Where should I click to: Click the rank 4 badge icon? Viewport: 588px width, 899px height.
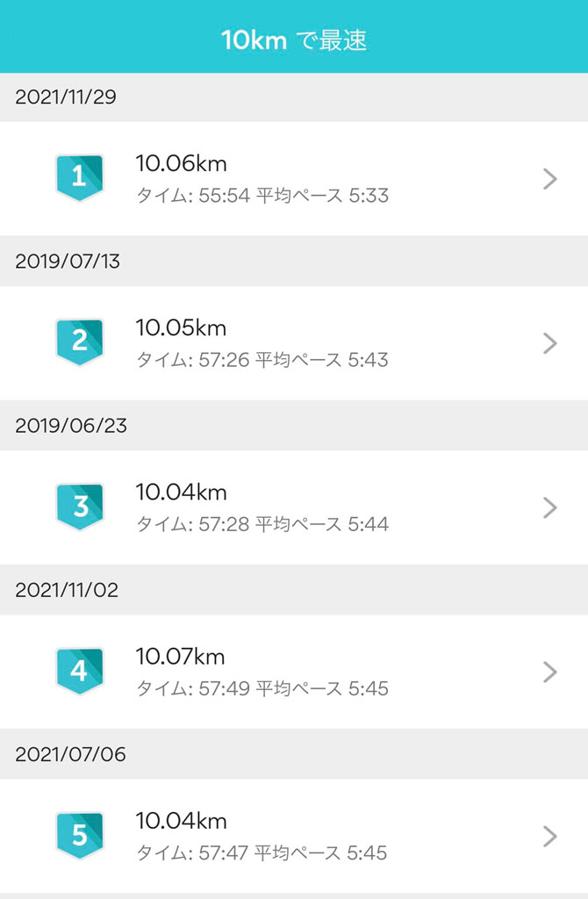pyautogui.click(x=79, y=672)
